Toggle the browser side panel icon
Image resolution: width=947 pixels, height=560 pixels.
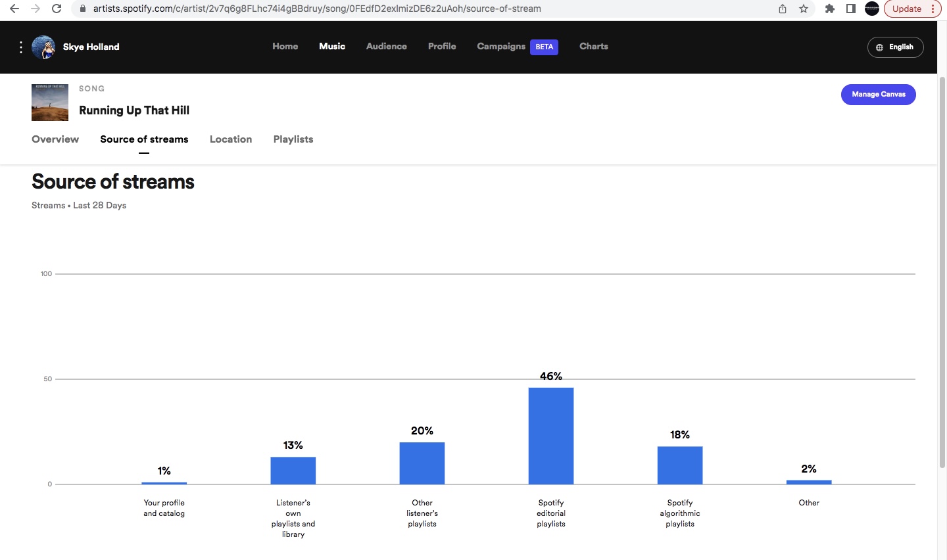[x=851, y=9]
